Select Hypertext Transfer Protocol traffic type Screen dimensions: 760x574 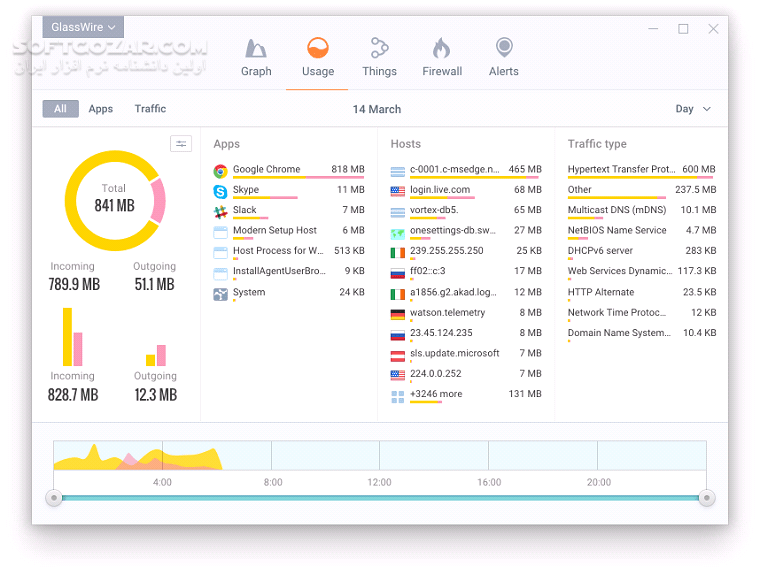point(621,170)
